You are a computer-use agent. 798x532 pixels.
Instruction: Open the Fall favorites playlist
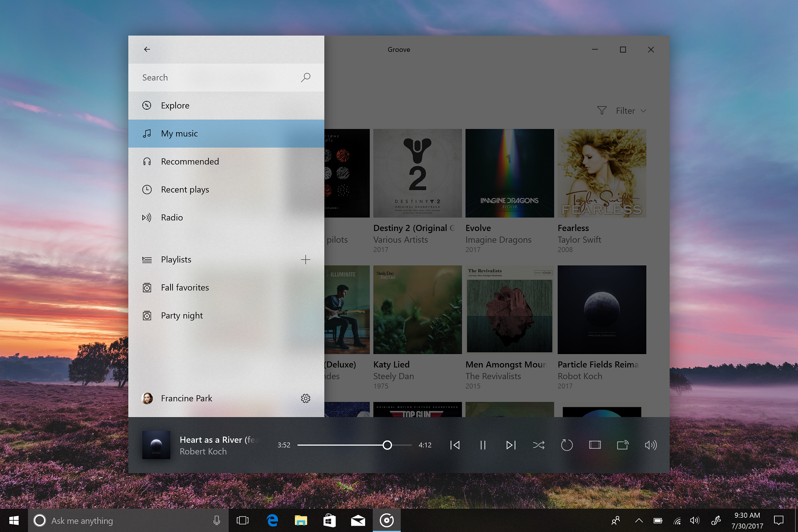pyautogui.click(x=185, y=287)
